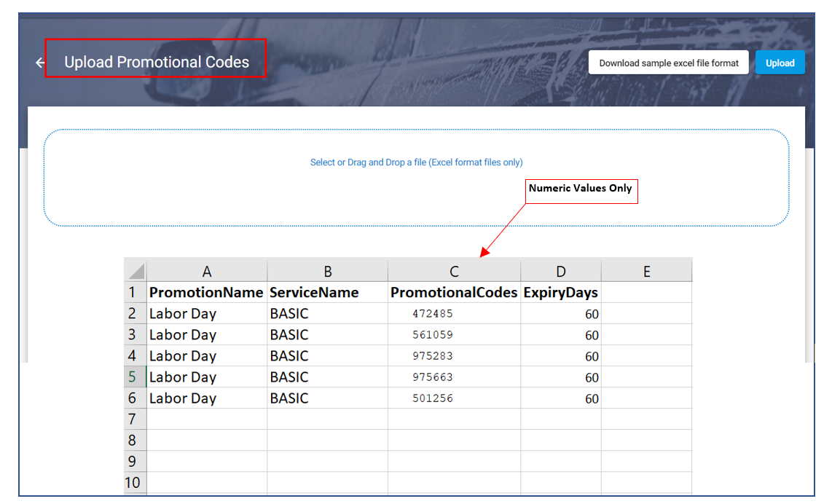Select column E header
Screen dimensions: 832x504
(x=646, y=271)
